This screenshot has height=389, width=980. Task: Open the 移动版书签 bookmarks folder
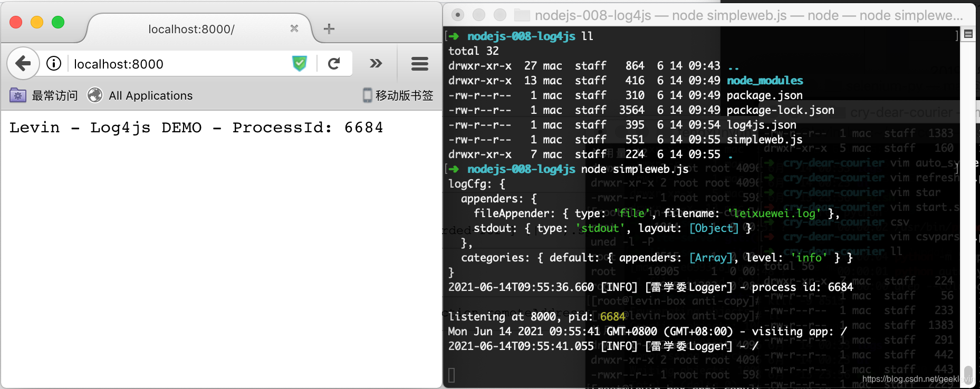click(398, 95)
